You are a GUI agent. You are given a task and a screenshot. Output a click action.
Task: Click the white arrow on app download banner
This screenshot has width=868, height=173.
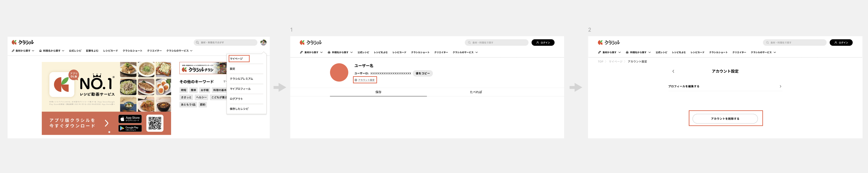[x=107, y=123]
